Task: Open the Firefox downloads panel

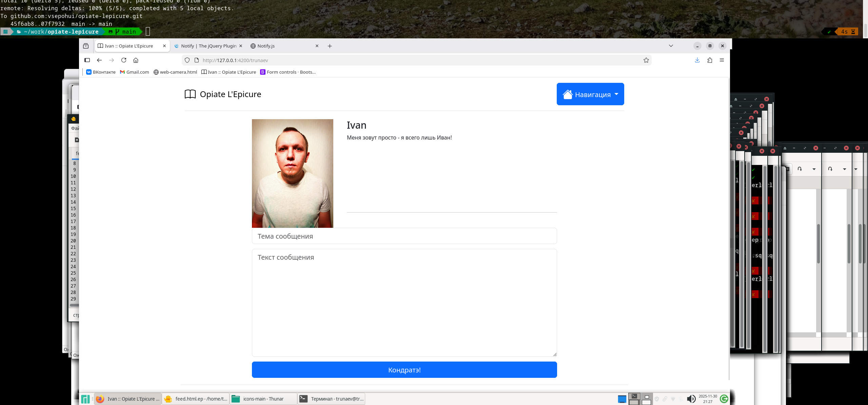Action: [697, 60]
